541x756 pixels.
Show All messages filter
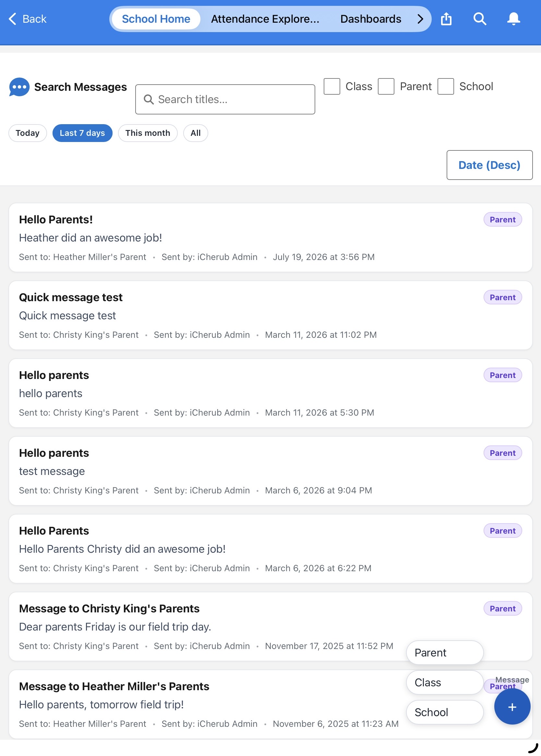(196, 133)
